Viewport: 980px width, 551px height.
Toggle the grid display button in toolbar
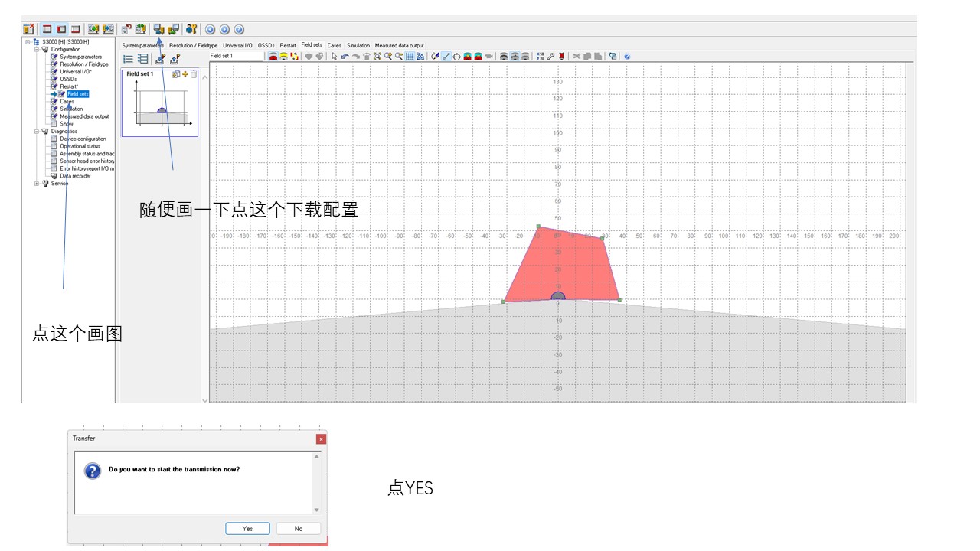(410, 57)
